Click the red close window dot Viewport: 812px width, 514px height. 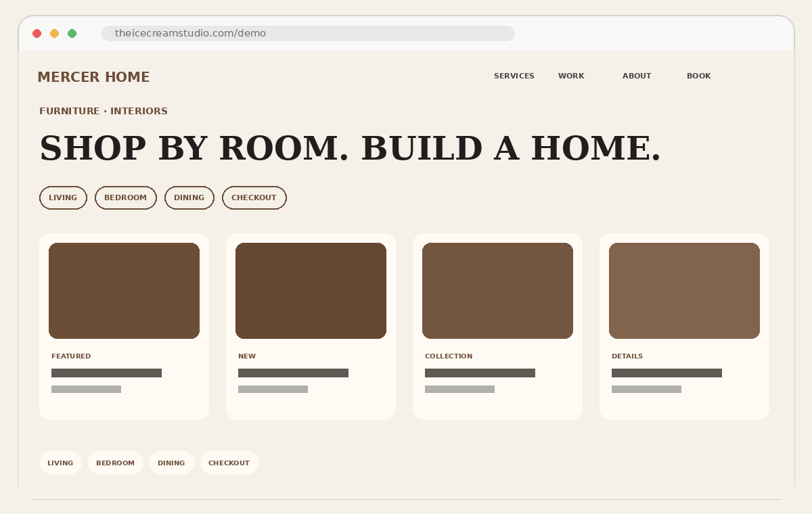[37, 33]
